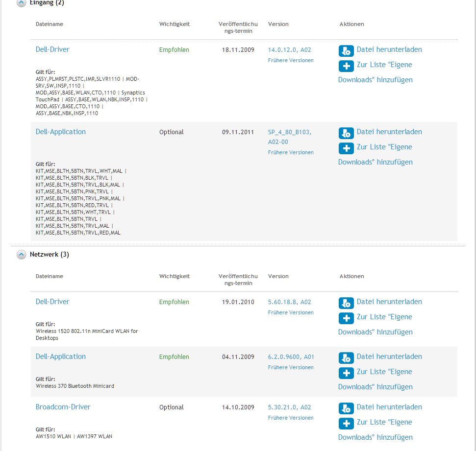Click plus icon for Dell-Driver 5.60.18.8

click(346, 318)
